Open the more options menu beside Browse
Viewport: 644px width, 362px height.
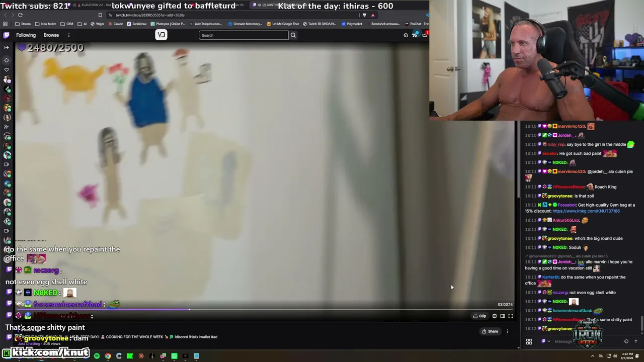(x=69, y=35)
